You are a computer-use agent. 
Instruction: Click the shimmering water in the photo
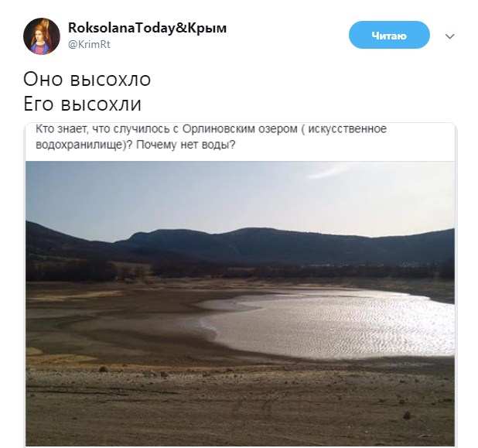[x=329, y=327]
